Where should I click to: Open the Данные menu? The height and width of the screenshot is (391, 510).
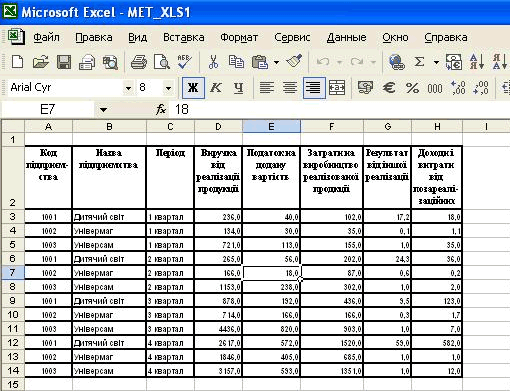click(x=346, y=37)
